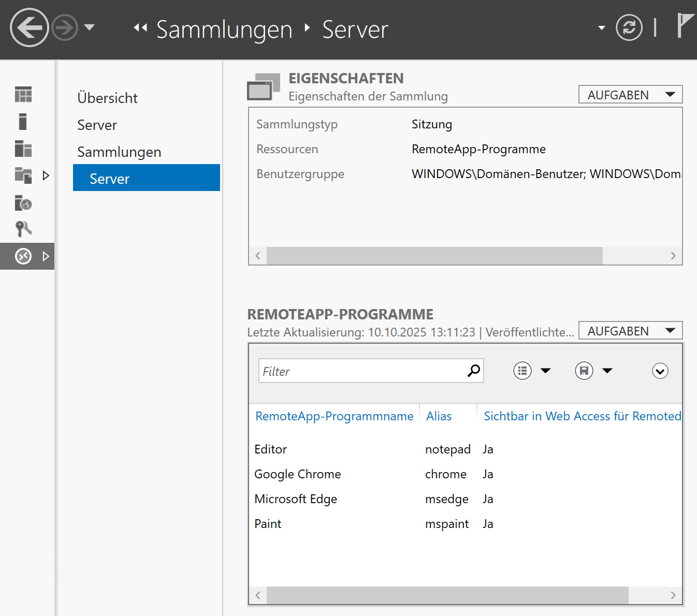Open the list criteria options dropdown
Viewport: 697px width, 616px height.
click(531, 371)
